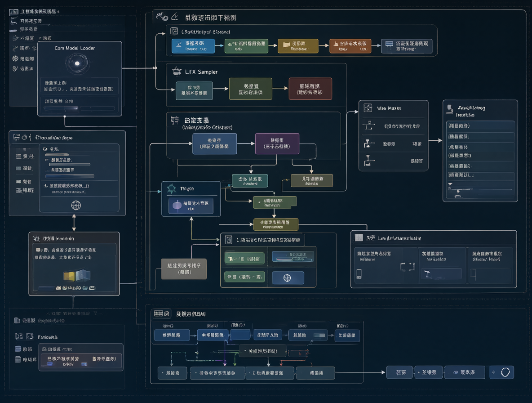This screenshot has width=532, height=403.
Task: Click the blue globe button in lower center group
Action: click(x=288, y=278)
